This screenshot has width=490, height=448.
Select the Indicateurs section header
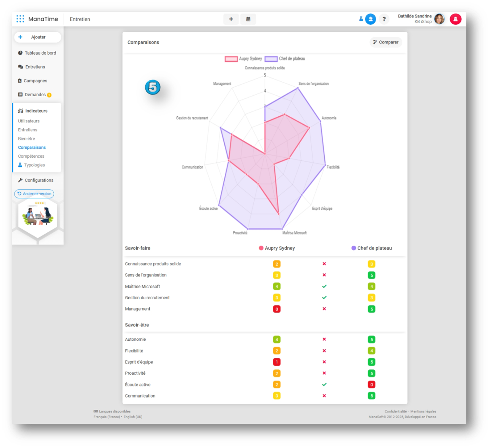point(33,111)
